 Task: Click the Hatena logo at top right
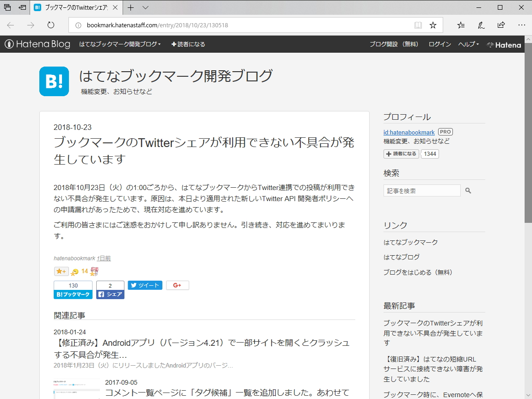tap(504, 44)
